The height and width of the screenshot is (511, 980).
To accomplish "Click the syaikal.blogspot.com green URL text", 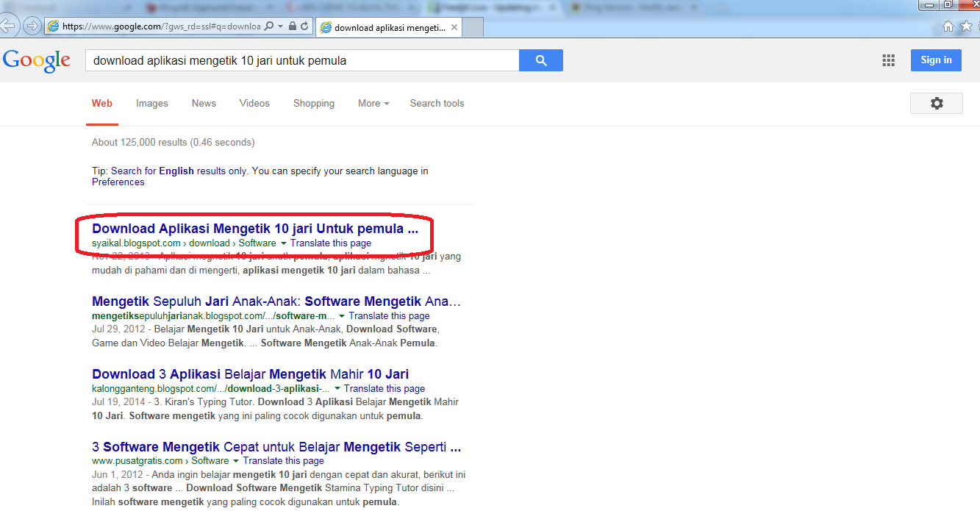I will 184,243.
